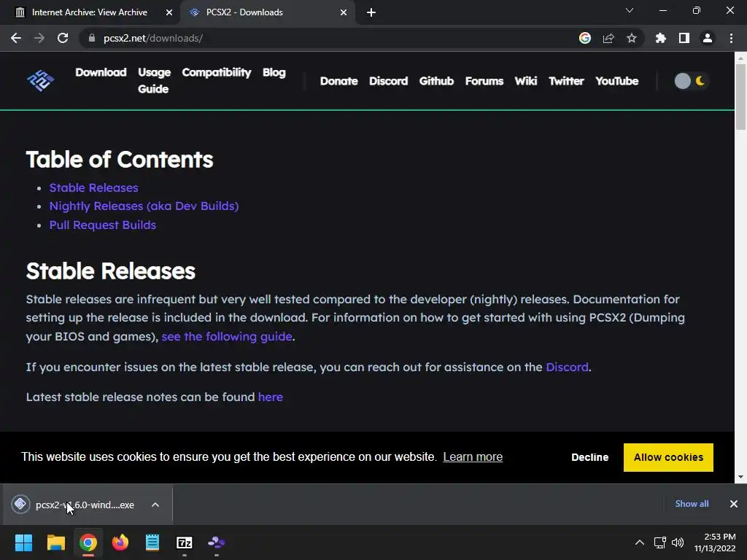Click the Discord link in the paragraph
Screen dimensions: 747x560
pyautogui.click(x=567, y=367)
